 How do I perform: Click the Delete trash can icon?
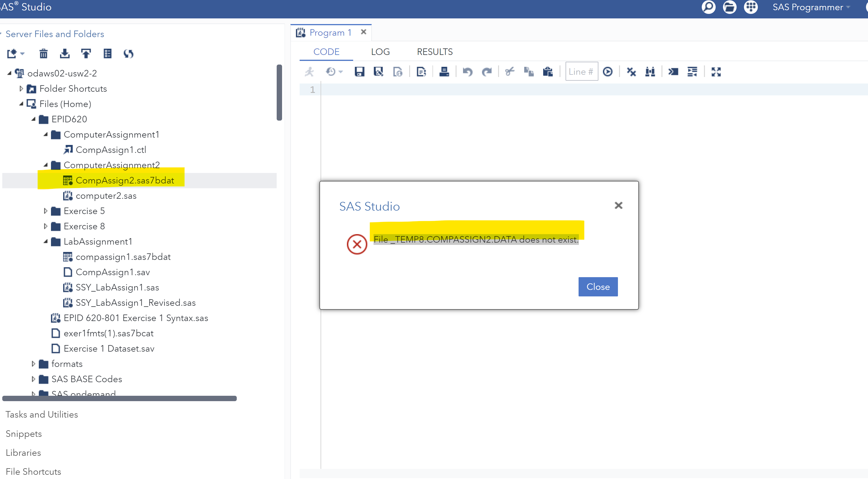[x=43, y=54]
